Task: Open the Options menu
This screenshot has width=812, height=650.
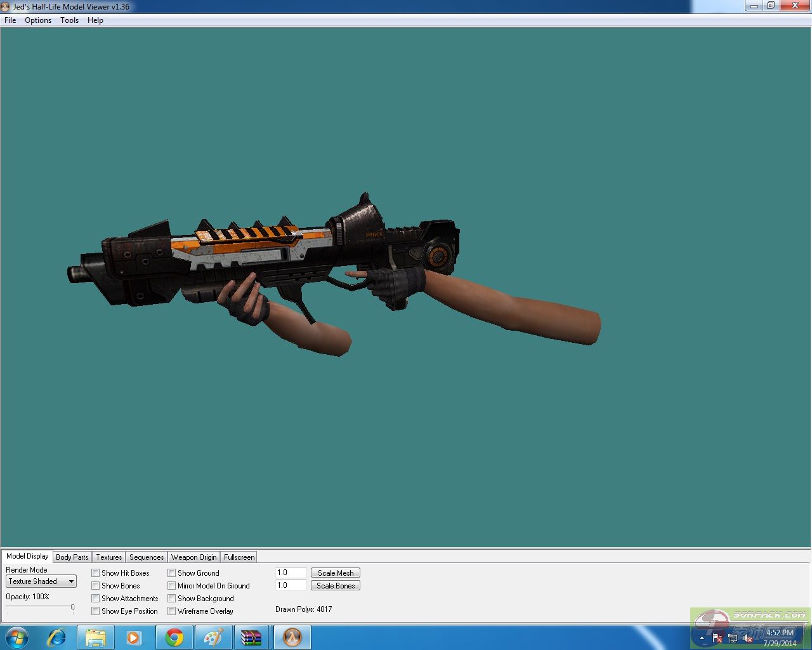Action: (x=38, y=20)
